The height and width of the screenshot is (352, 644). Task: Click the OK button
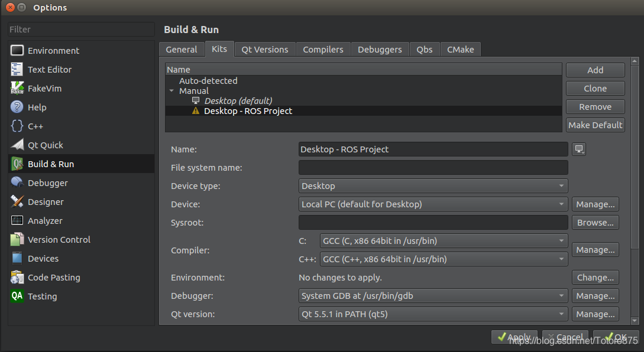pos(616,337)
